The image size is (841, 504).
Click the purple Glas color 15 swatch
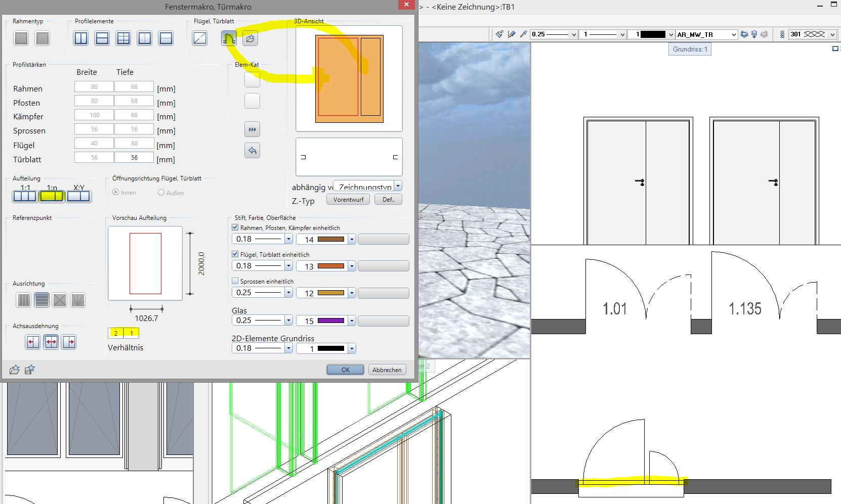tap(331, 320)
